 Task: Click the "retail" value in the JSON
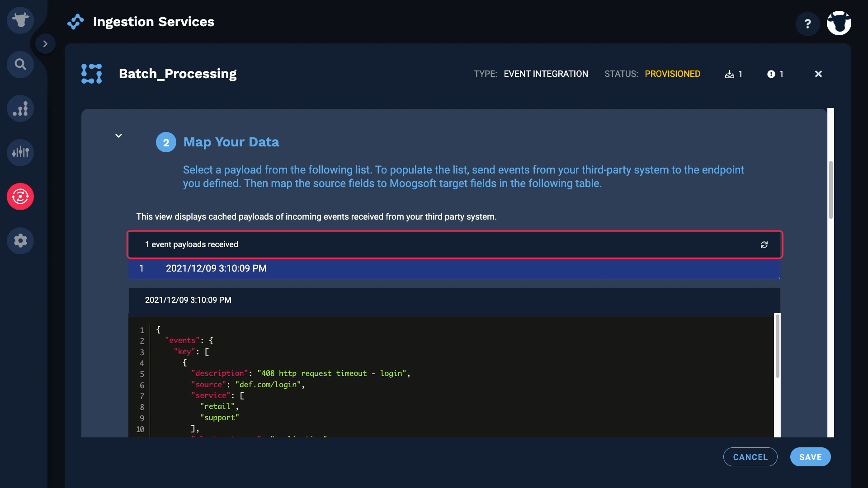[217, 406]
